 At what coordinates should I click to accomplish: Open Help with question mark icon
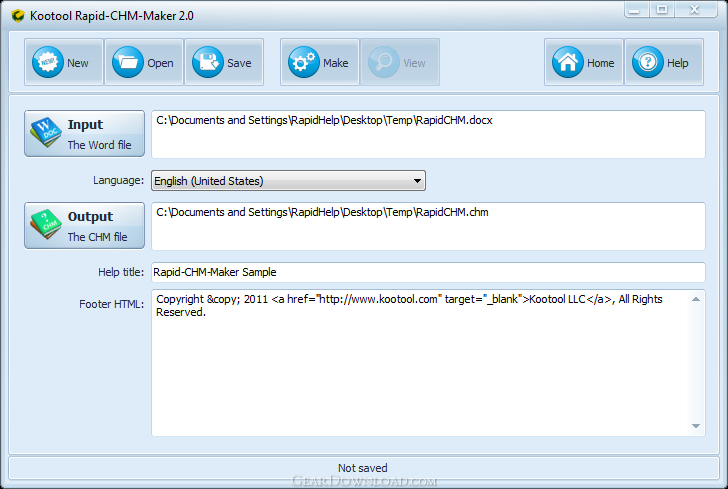(648, 63)
